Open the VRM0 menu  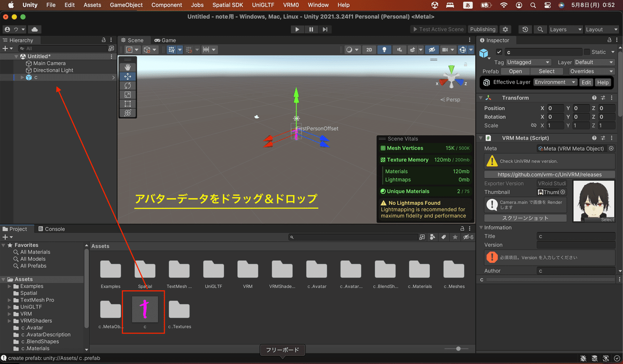tap(291, 5)
